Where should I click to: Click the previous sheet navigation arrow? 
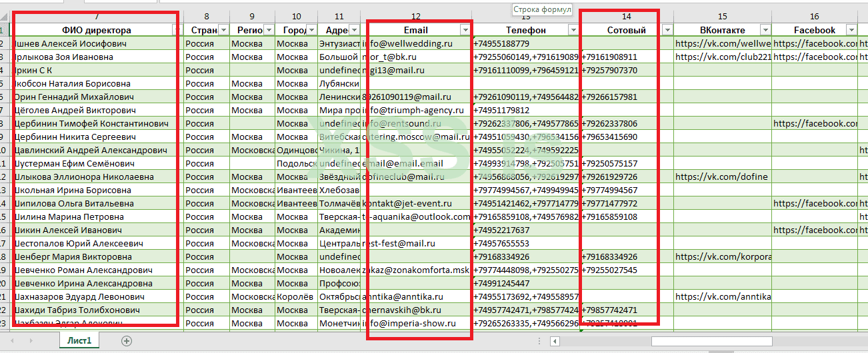13,340
